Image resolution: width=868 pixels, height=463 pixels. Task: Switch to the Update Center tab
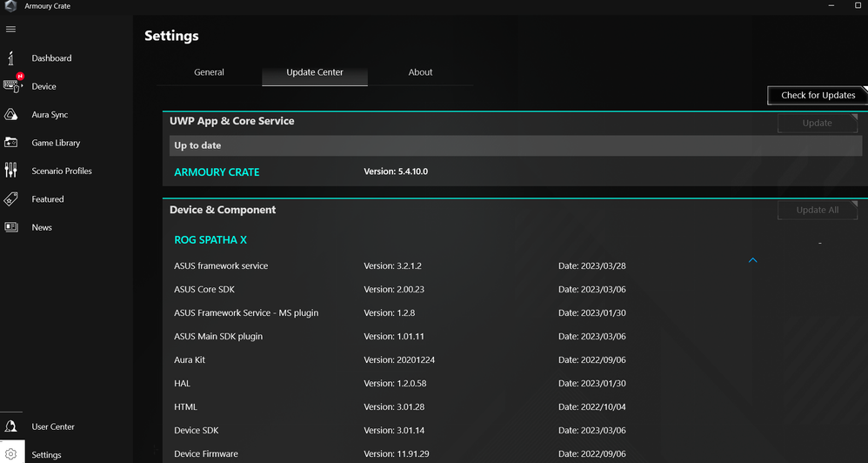(x=315, y=72)
